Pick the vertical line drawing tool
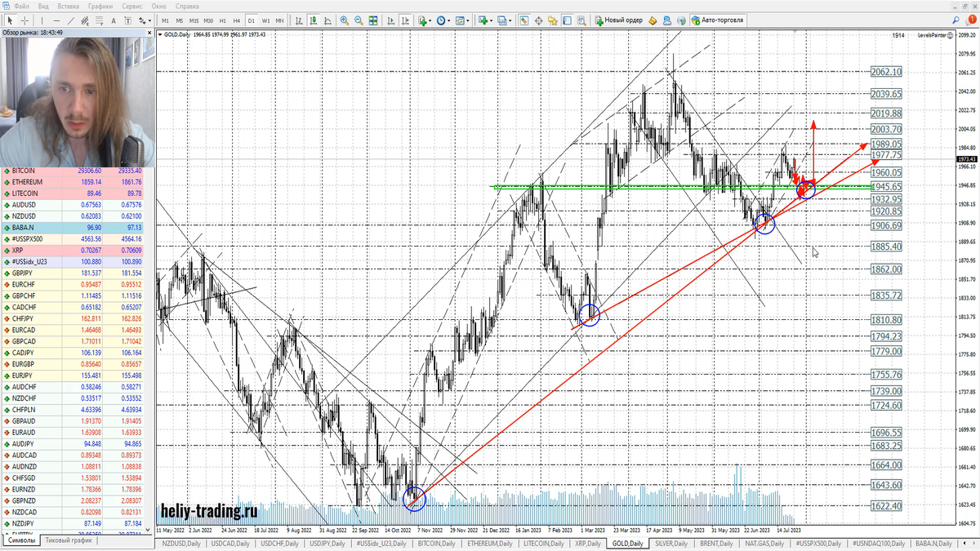Image resolution: width=980 pixels, height=551 pixels. (x=42, y=20)
